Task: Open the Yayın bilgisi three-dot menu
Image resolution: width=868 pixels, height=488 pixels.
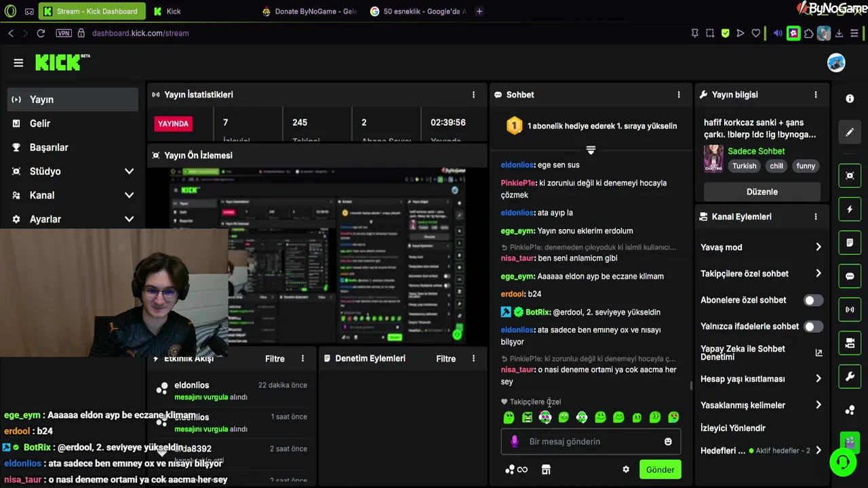Action: 816,95
